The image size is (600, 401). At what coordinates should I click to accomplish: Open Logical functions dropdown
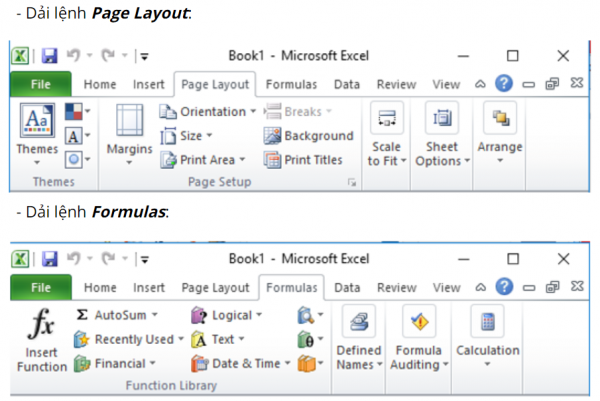pos(227,315)
